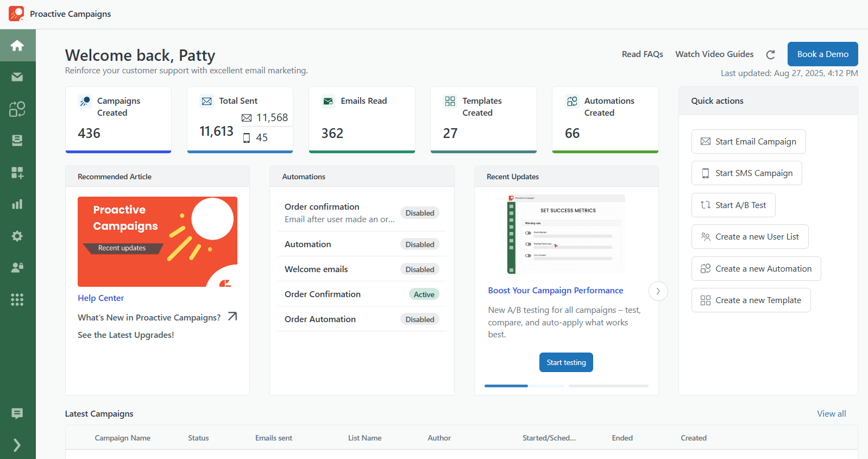Click the Emails Read icon
Viewport: 868px width, 459px height.
(x=328, y=101)
